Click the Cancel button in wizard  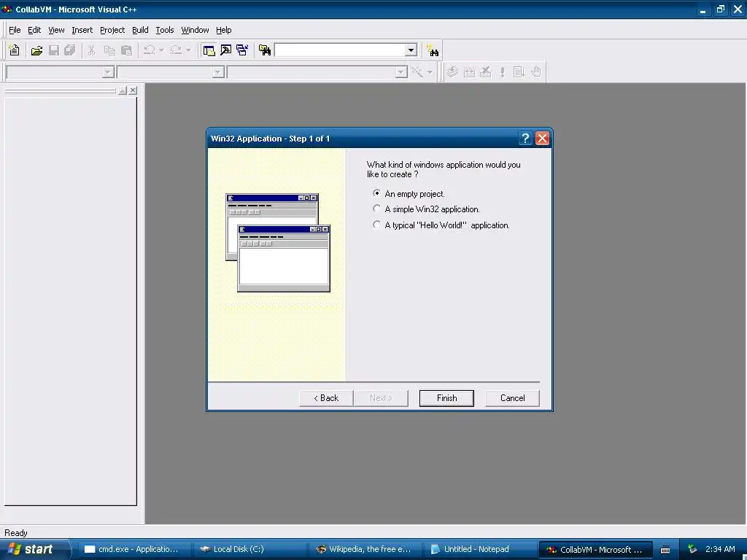click(512, 398)
